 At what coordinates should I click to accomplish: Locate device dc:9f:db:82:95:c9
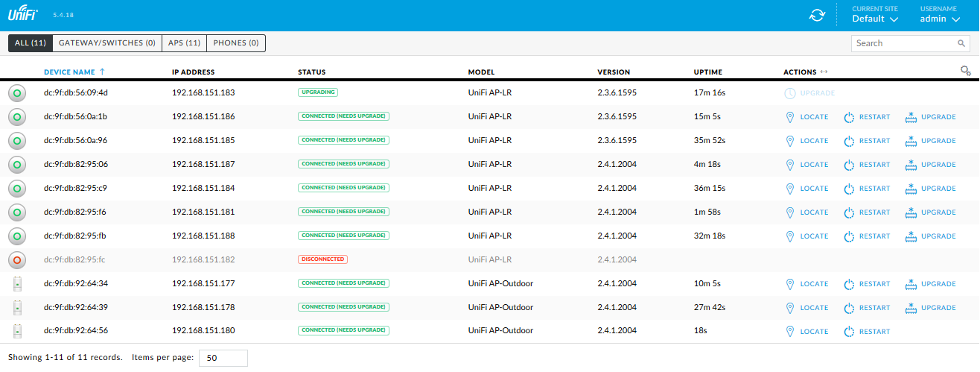coord(807,189)
